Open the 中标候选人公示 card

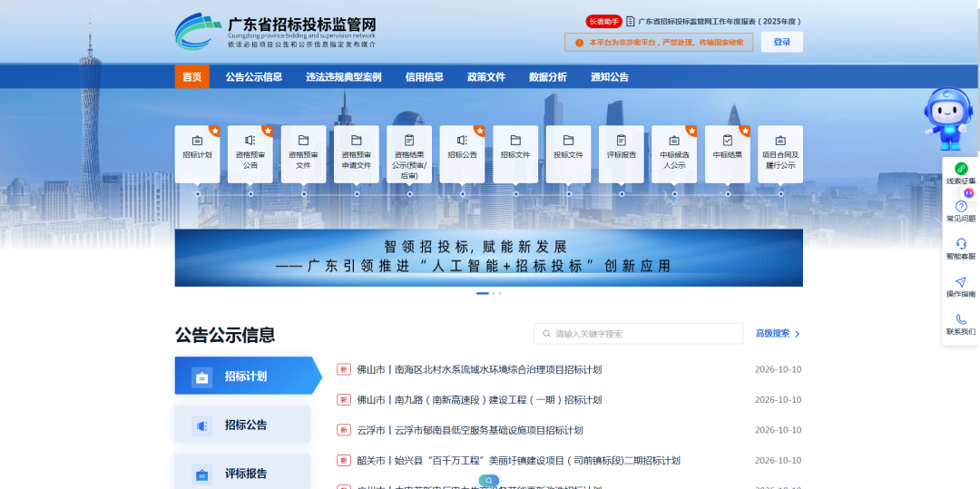point(673,154)
